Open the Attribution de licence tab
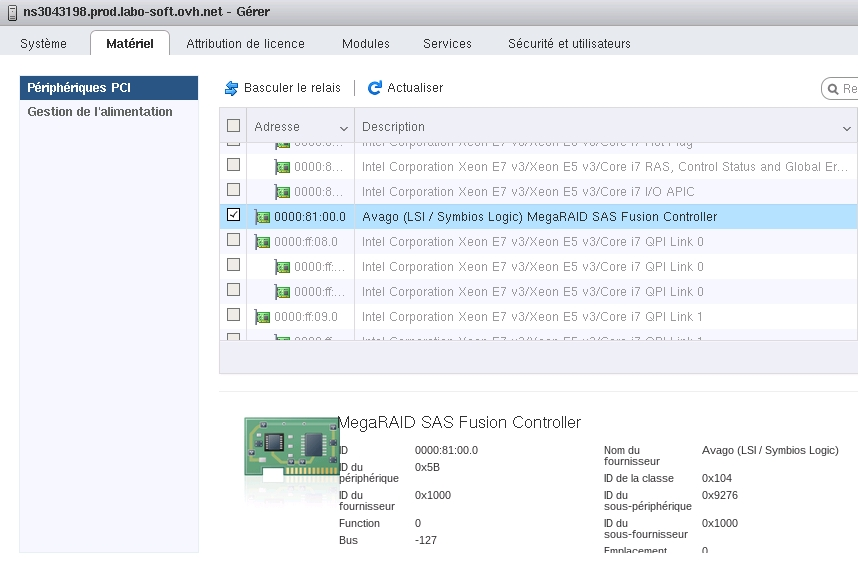The height and width of the screenshot is (567, 858). click(245, 44)
